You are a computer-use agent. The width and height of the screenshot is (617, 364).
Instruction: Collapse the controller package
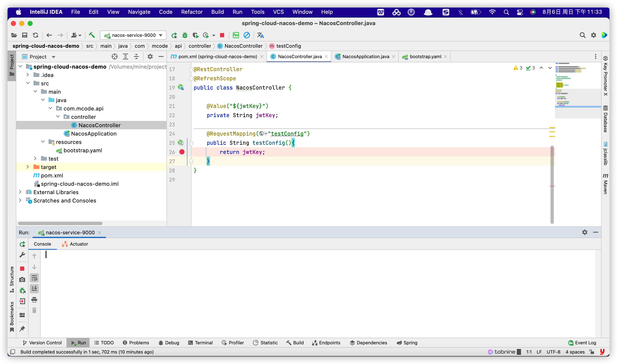pyautogui.click(x=58, y=117)
